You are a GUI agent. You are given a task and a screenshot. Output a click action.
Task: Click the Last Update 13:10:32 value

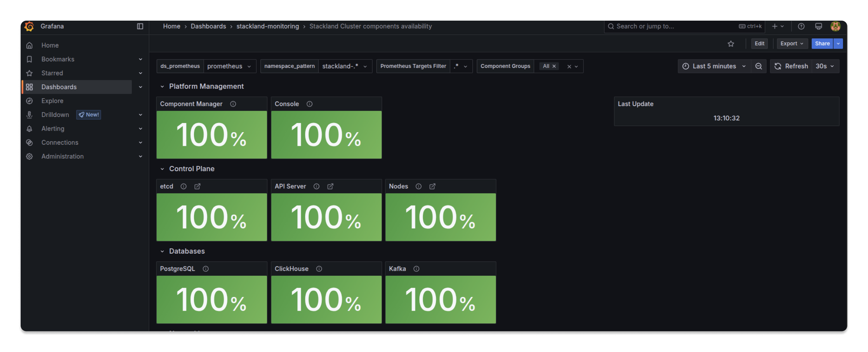726,118
